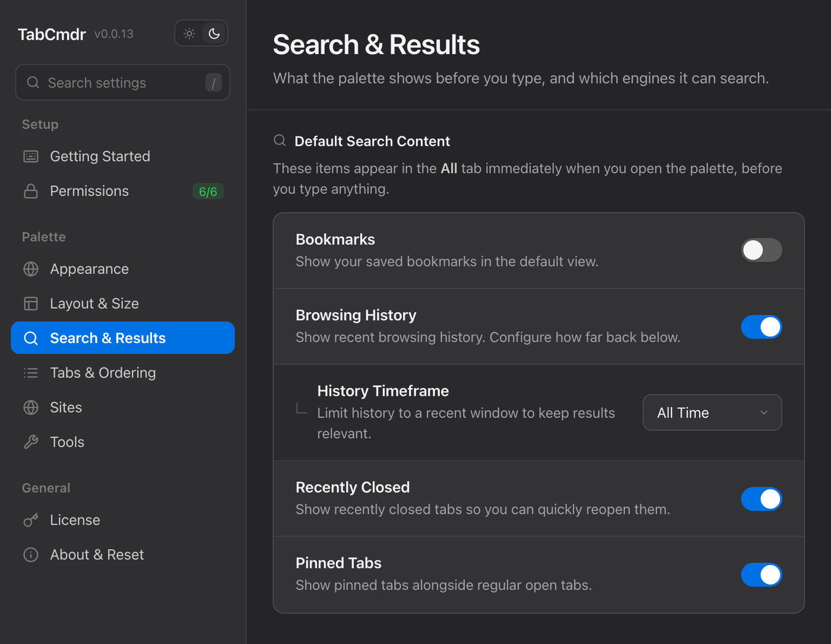Enable the Bookmarks toggle
Viewport: 831px width, 644px height.
pyautogui.click(x=762, y=250)
